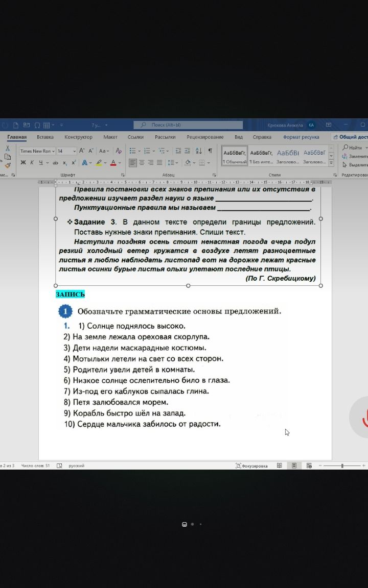Open the Абзац dialog launcher
Viewport: 368px width, 588px height.
(x=215, y=175)
